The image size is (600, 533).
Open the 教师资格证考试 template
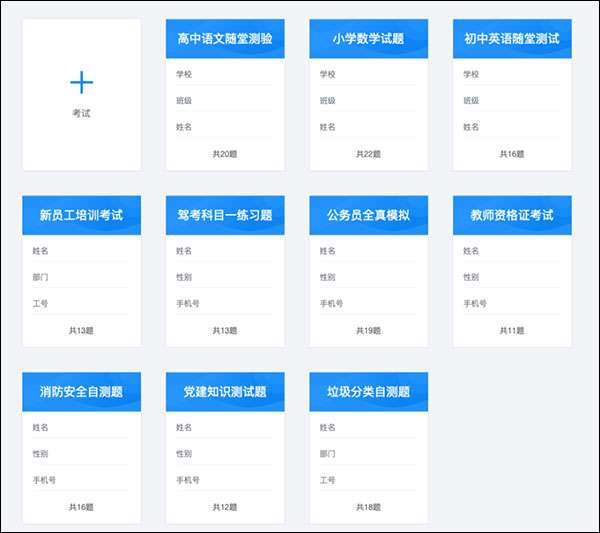pyautogui.click(x=512, y=215)
